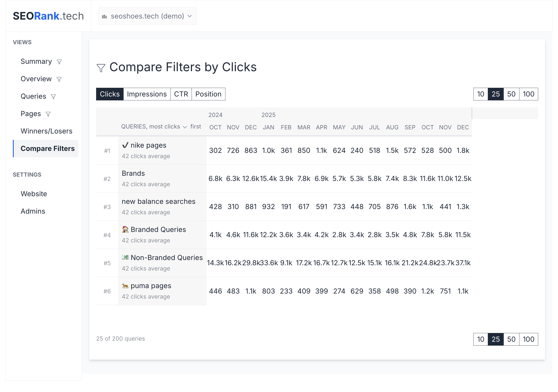Set bottom page size to 100
Screen dimensions: 558x392
[x=528, y=339]
